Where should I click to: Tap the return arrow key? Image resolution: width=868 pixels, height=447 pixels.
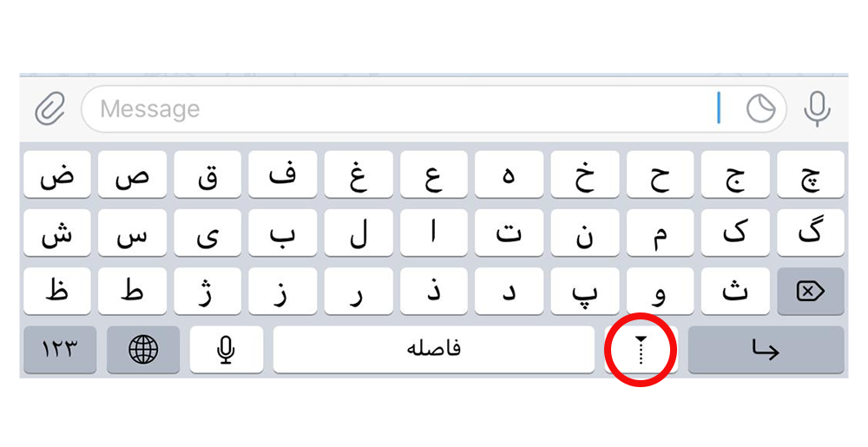point(766,349)
